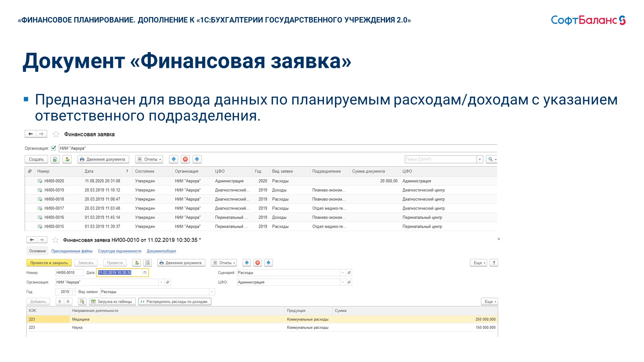The width and height of the screenshot is (644, 362).
Task: Switch to the Основное tab
Action: [x=37, y=251]
